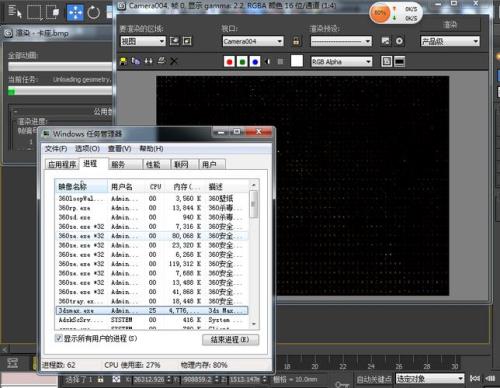Sort processes by CPU column header
The width and height of the screenshot is (500, 388).
click(x=155, y=187)
